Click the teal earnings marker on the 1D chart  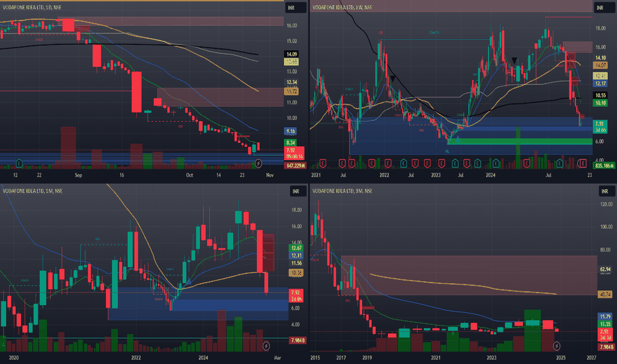(x=19, y=163)
